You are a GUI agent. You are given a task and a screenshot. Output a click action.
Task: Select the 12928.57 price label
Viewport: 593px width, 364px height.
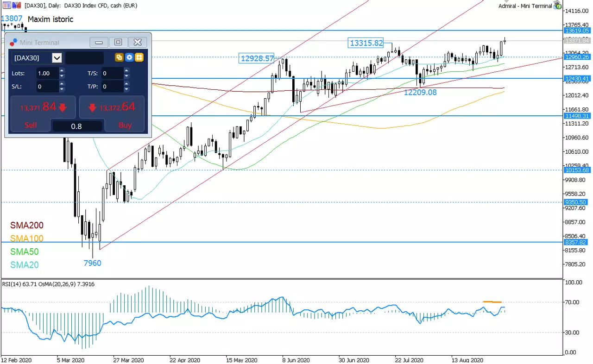tap(257, 58)
